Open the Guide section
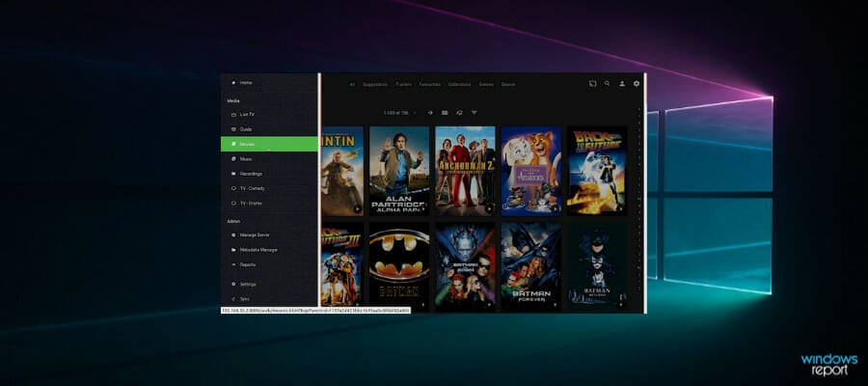The width and height of the screenshot is (868, 386). 270,129
